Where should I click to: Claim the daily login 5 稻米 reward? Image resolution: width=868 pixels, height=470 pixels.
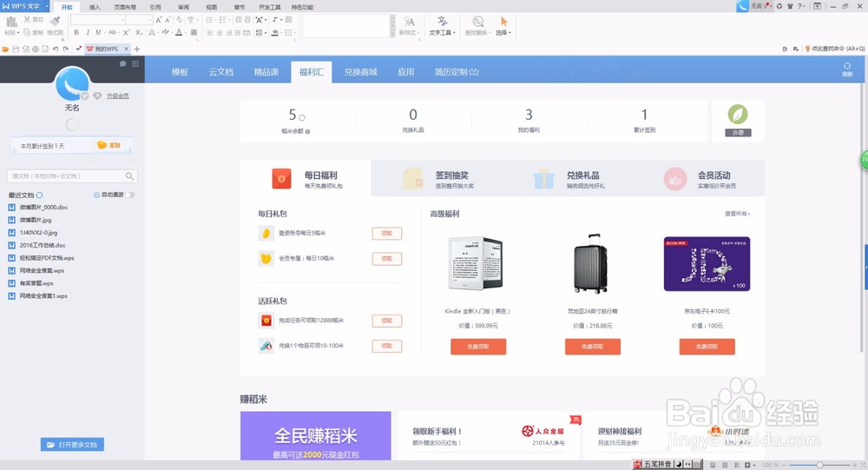pyautogui.click(x=387, y=234)
